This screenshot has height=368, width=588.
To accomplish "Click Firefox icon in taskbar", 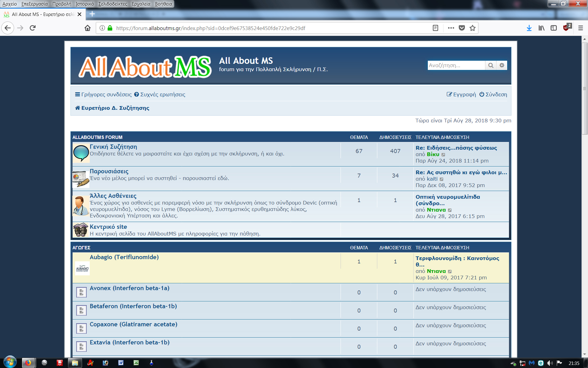I will [28, 363].
